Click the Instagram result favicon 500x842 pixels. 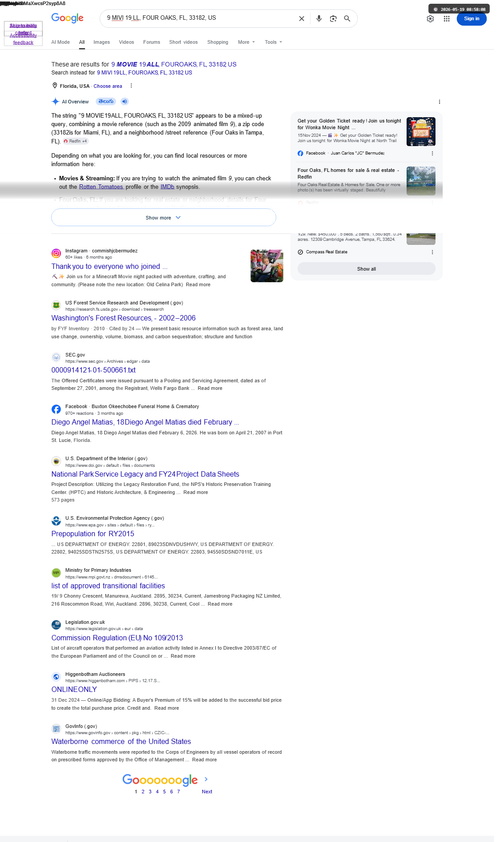click(x=56, y=253)
